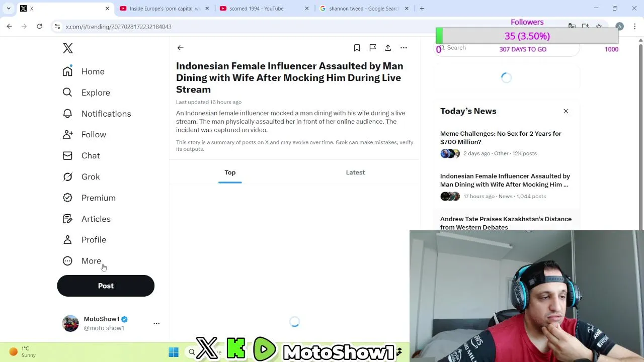This screenshot has height=362, width=644.
Task: Open a new browser tab
Action: tap(422, 9)
